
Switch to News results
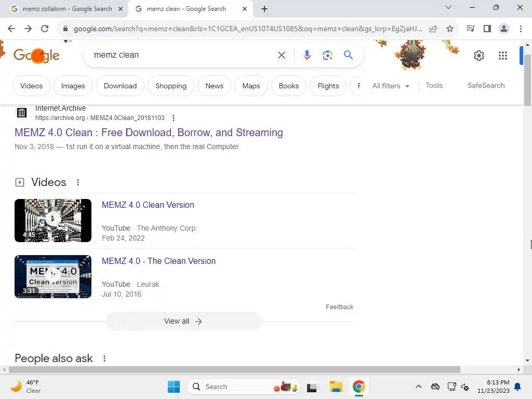point(215,86)
